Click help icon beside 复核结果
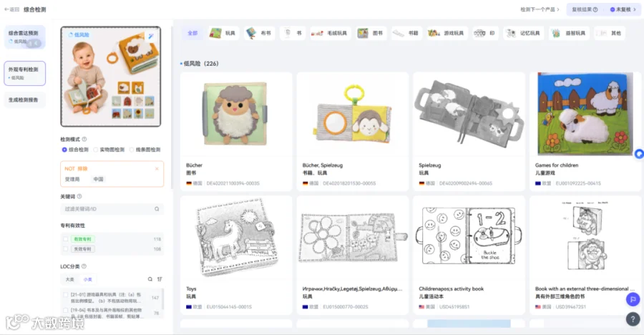The width and height of the screenshot is (644, 335). click(x=595, y=9)
